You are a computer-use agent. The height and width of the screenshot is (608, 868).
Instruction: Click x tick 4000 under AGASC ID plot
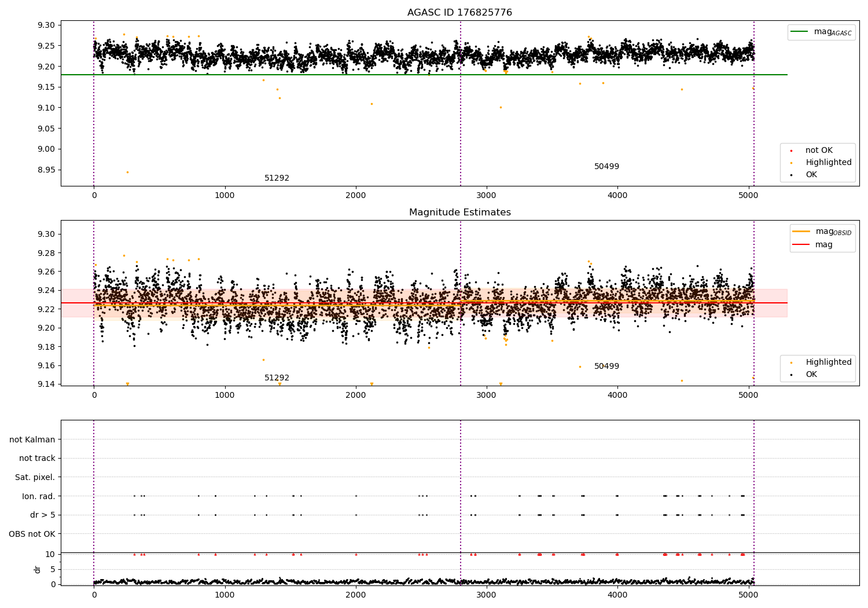pyautogui.click(x=617, y=195)
